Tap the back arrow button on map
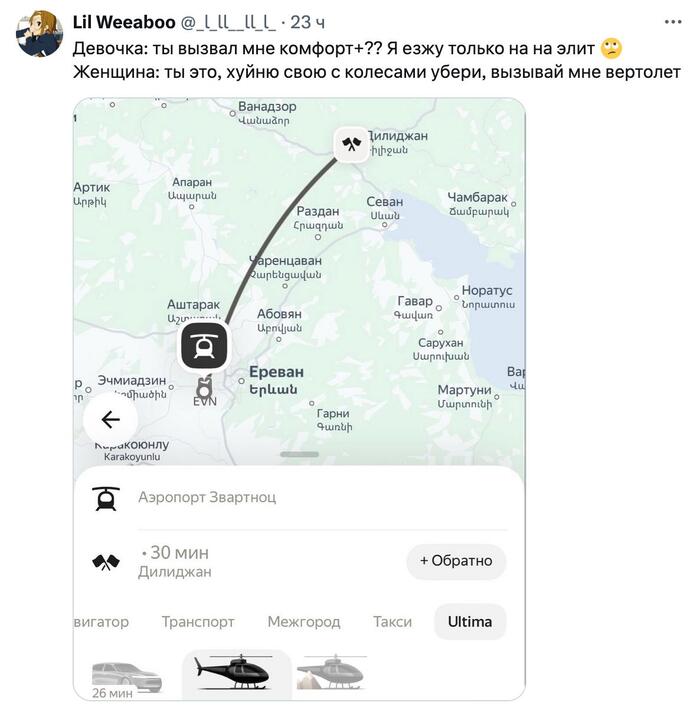 point(110,419)
